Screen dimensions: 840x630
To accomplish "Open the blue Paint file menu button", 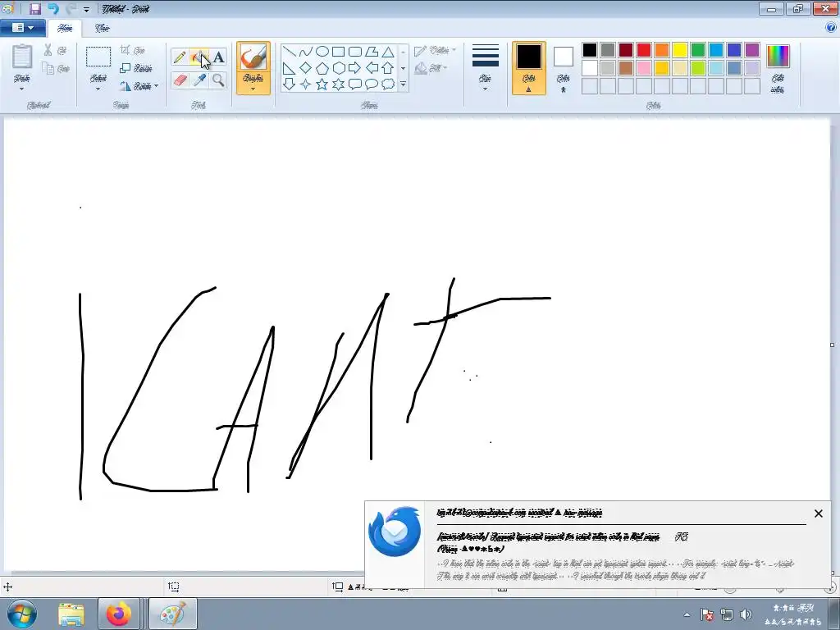I will pyautogui.click(x=22, y=28).
